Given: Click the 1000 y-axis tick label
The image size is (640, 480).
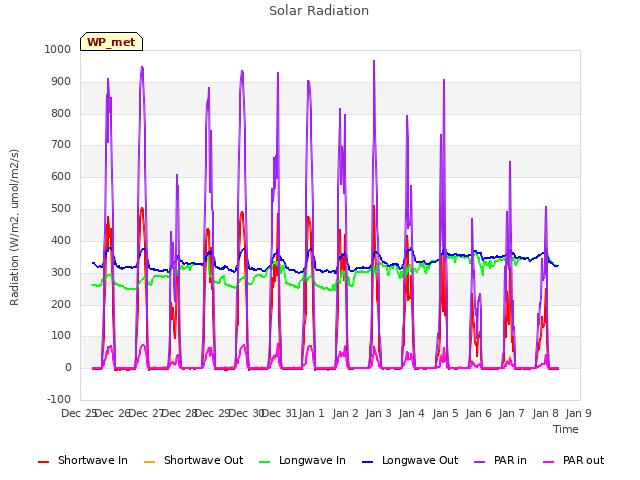Looking at the screenshot, I should [x=58, y=49].
